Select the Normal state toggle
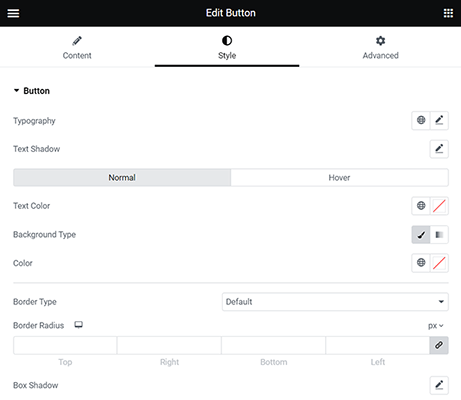This screenshot has height=400, width=461. [122, 177]
